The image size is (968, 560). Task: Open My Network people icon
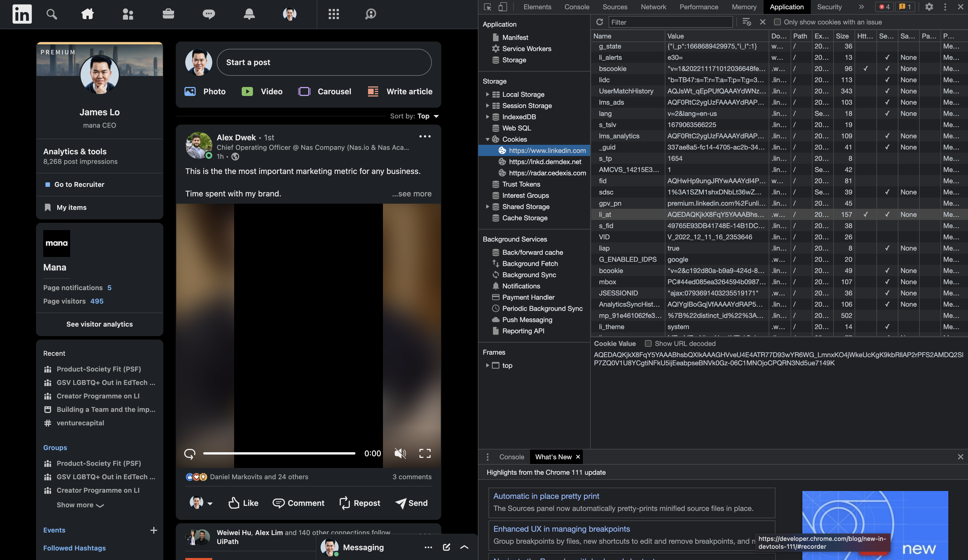point(128,14)
